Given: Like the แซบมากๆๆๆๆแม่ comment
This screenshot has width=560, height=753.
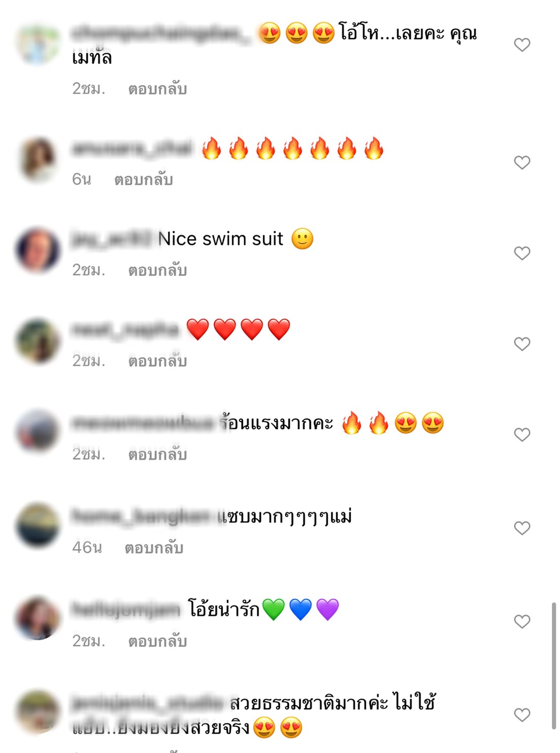Looking at the screenshot, I should (x=522, y=528).
